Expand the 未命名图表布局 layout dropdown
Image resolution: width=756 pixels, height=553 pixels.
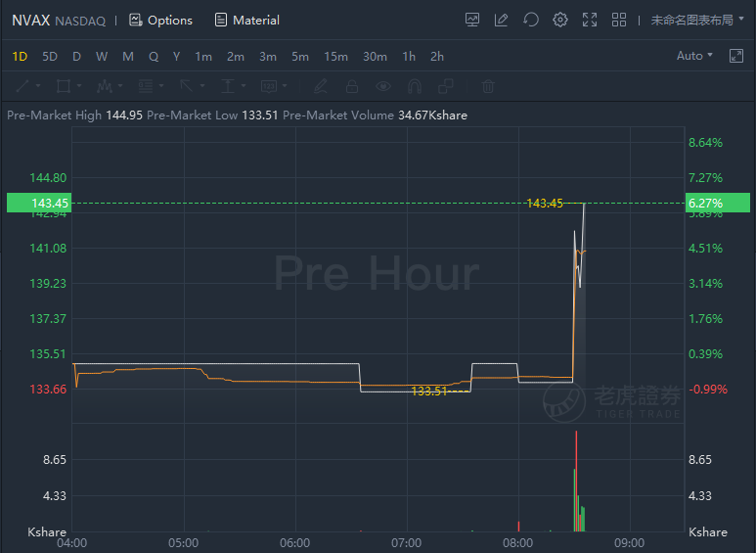(697, 20)
